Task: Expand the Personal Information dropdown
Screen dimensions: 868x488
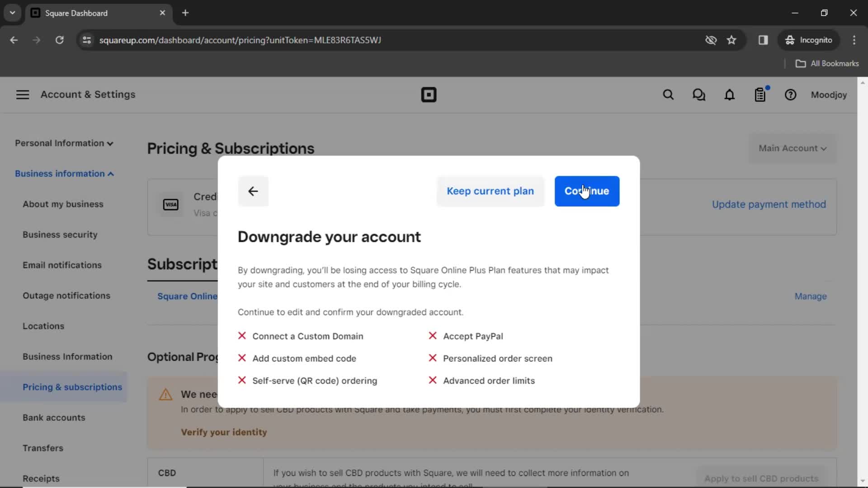Action: (64, 143)
